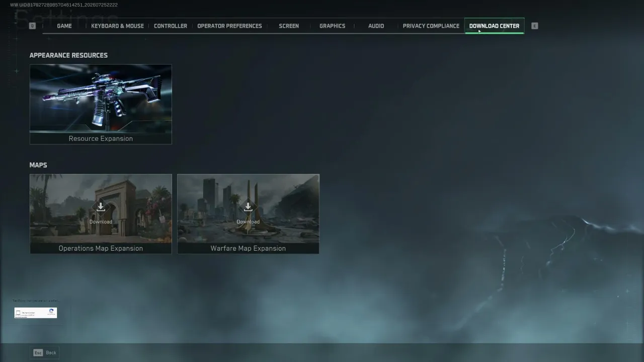Click the Operations Map Expansion label
The height and width of the screenshot is (362, 644).
[x=101, y=248]
